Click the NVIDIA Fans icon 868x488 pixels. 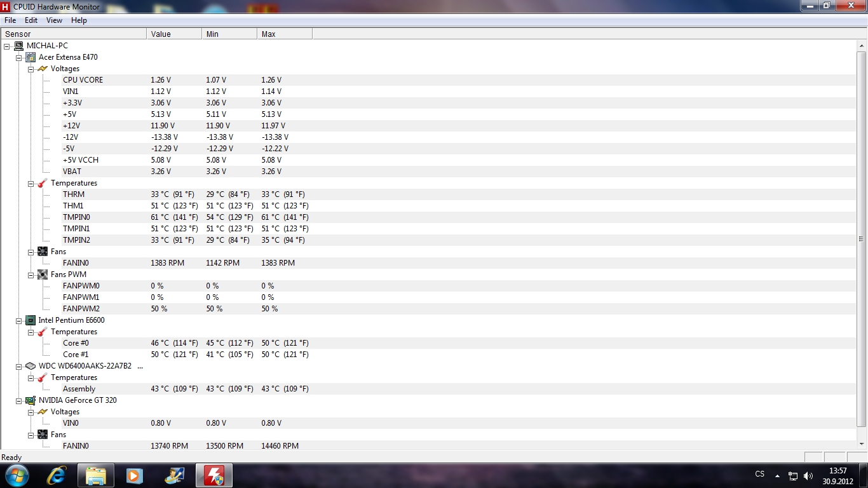click(x=43, y=435)
